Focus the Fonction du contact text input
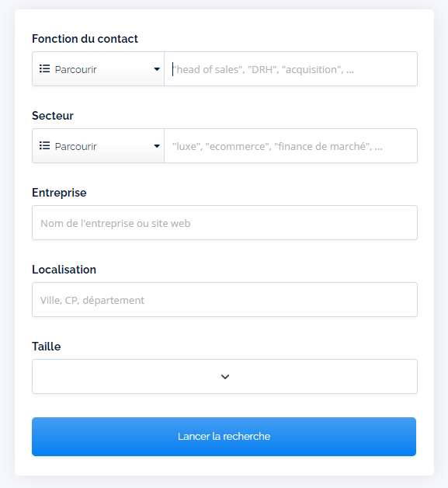The width and height of the screenshot is (448, 488). (x=290, y=69)
